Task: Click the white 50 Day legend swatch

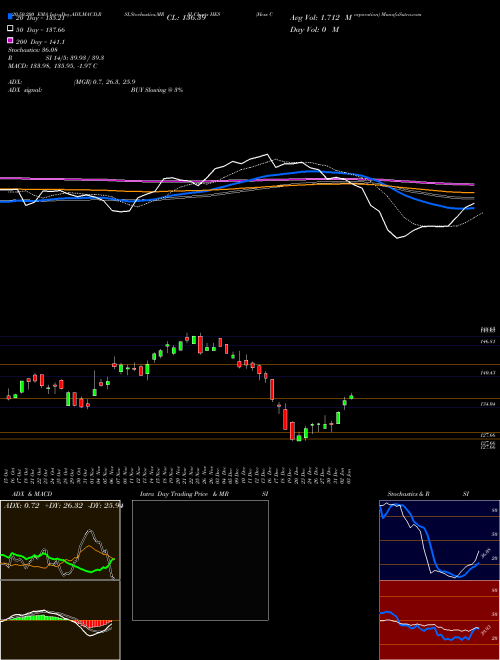Action: click(x=10, y=29)
